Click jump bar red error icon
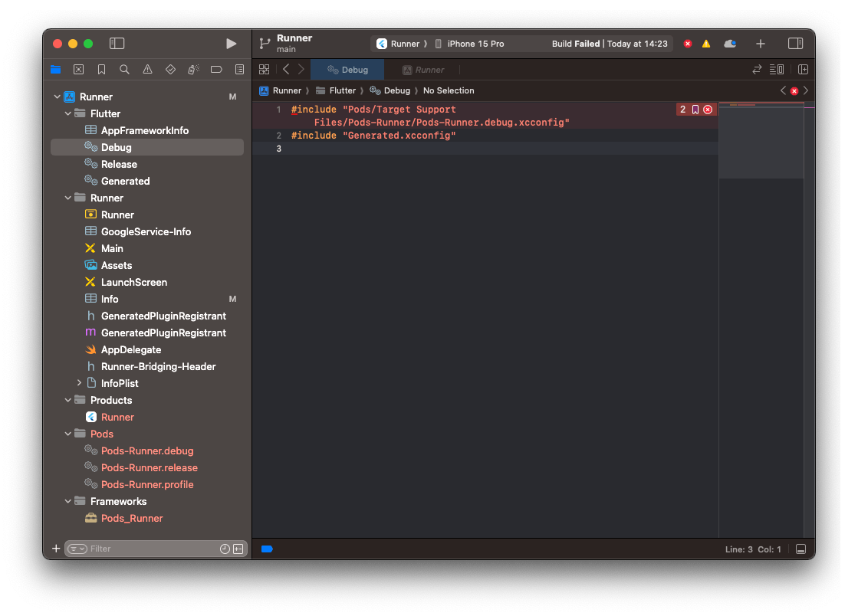The height and width of the screenshot is (616, 858). click(794, 91)
